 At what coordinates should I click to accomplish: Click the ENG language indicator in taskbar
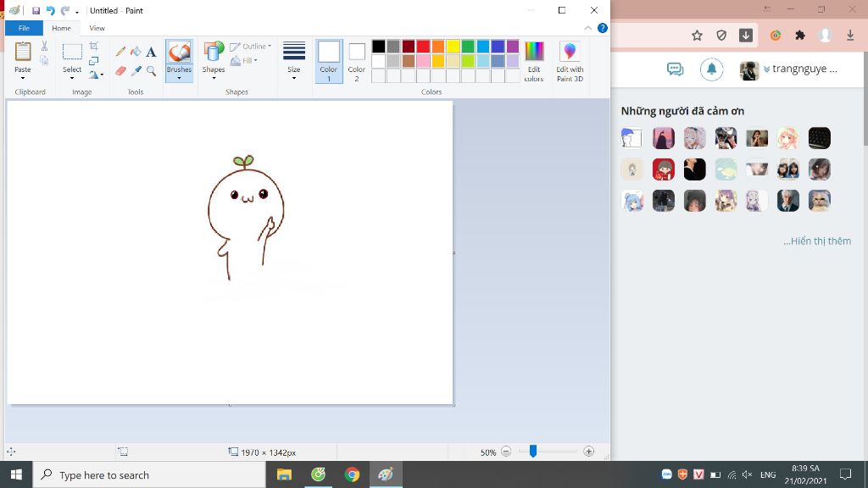tap(768, 474)
